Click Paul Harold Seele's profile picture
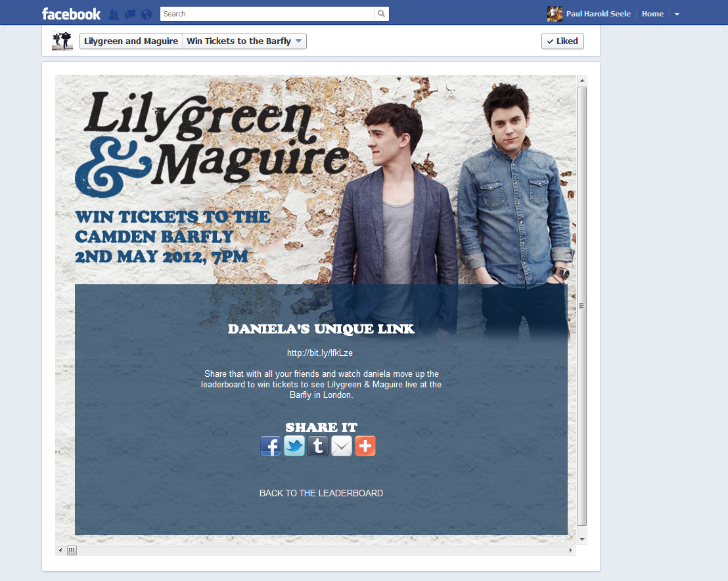 [x=555, y=14]
